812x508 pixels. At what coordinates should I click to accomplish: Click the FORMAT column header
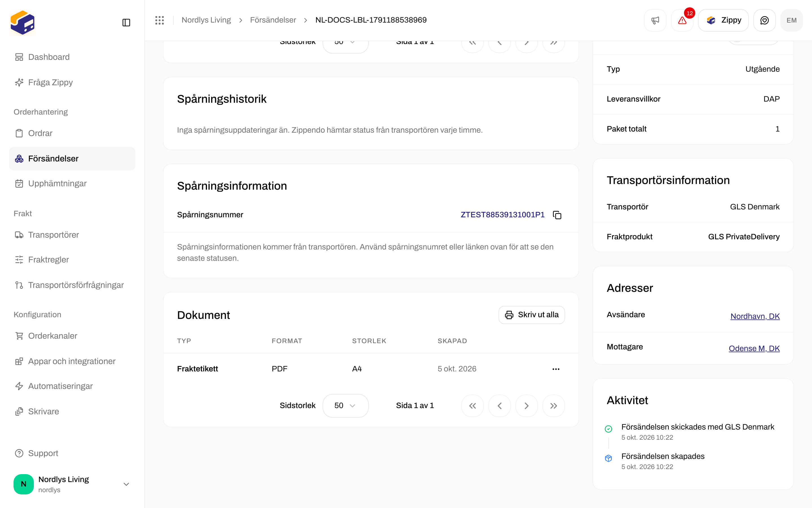click(287, 341)
